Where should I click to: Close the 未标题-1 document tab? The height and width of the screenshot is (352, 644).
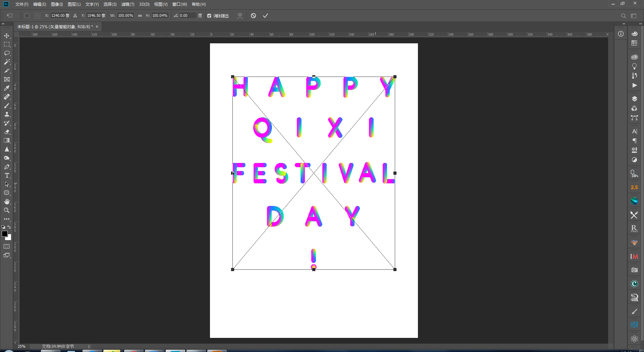point(97,27)
